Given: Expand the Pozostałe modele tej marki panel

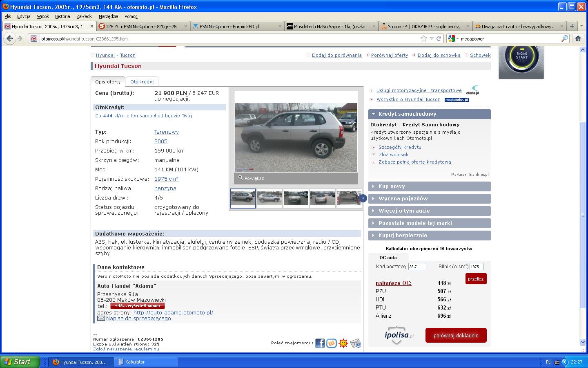Looking at the screenshot, I should 429,223.
